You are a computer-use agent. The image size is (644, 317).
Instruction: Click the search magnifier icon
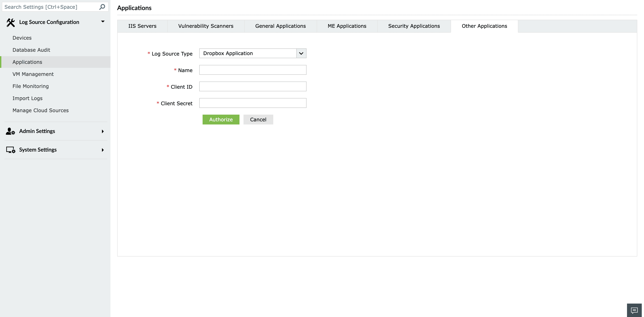[x=102, y=7]
